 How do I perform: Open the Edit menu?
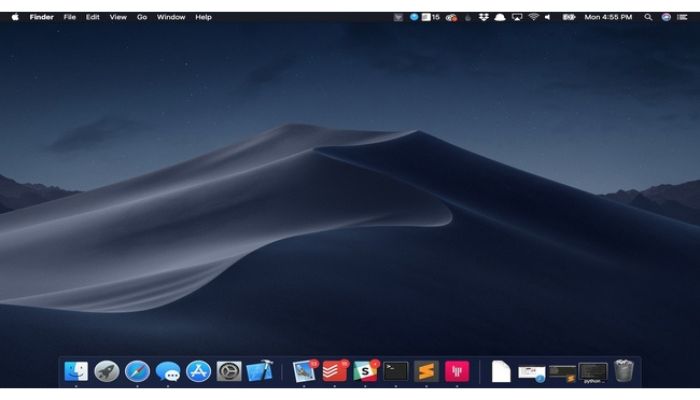click(93, 17)
